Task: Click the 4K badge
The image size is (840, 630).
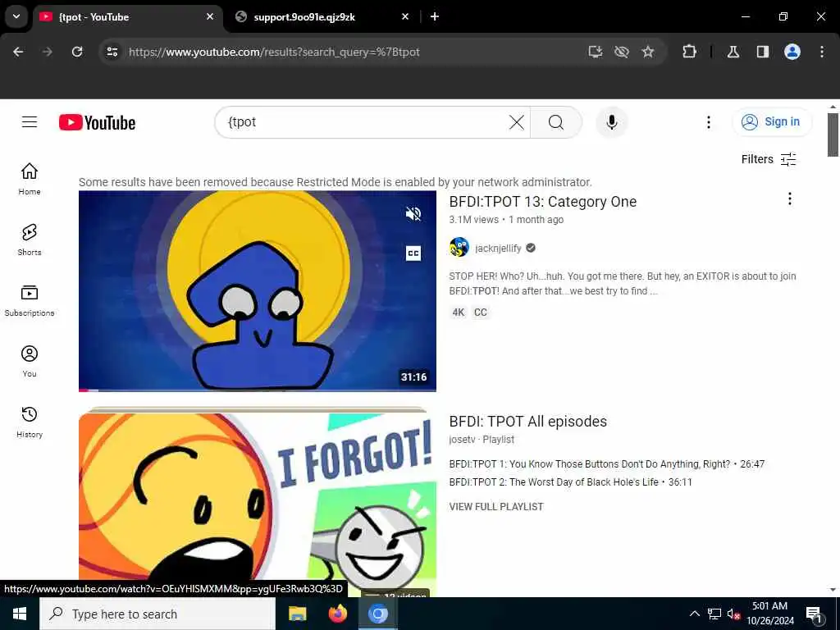Action: point(459,313)
